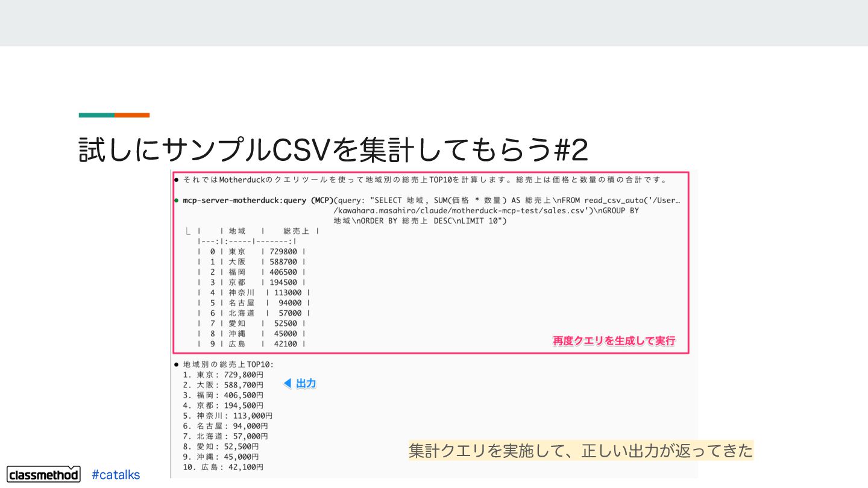Click the table row with 沖縄 45000
The width and height of the screenshot is (868, 488).
(x=252, y=333)
